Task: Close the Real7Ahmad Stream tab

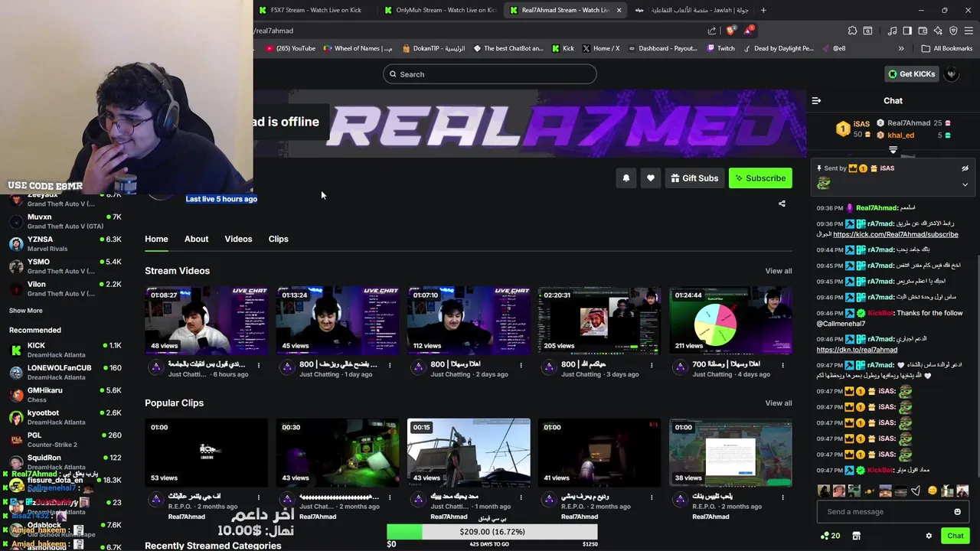Action: tap(619, 10)
